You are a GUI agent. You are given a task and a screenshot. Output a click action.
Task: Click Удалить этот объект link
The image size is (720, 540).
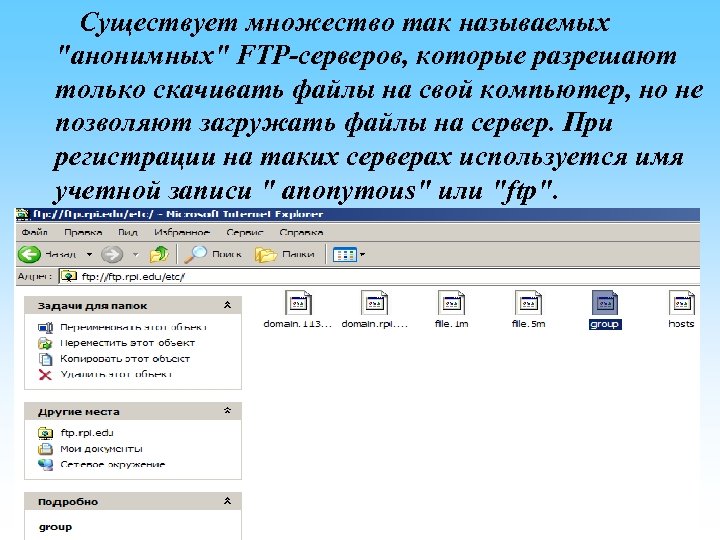pyautogui.click(x=116, y=374)
